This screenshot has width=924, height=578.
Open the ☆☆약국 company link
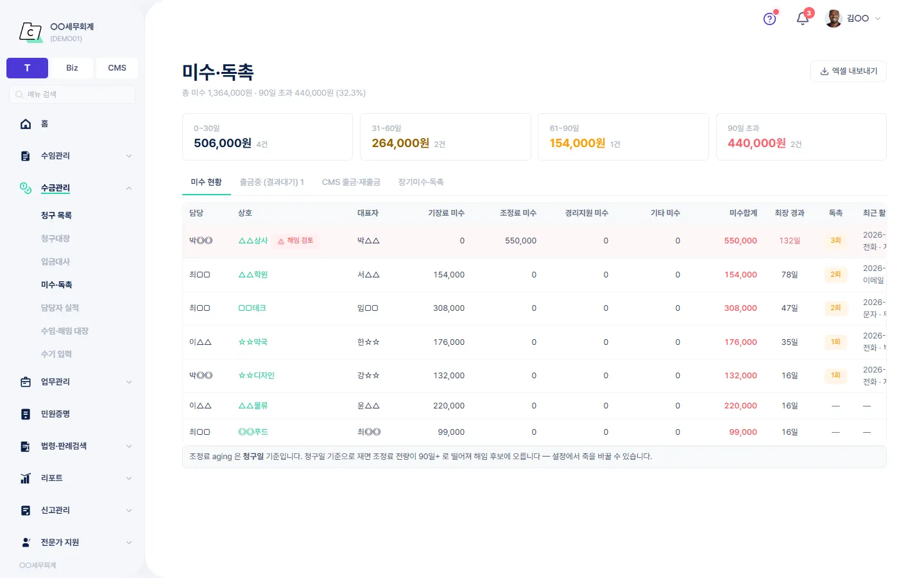(x=253, y=342)
